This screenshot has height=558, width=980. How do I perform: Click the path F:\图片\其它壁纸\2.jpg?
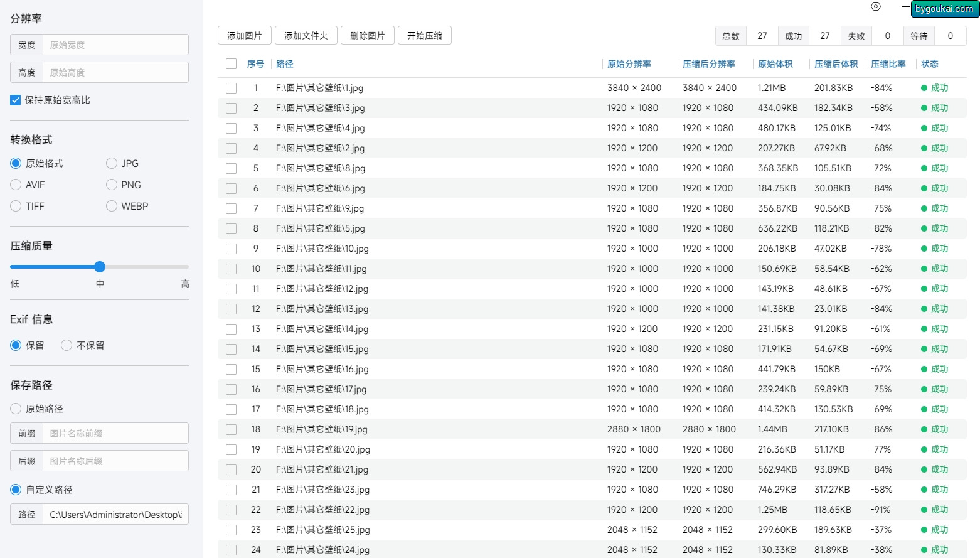coord(320,148)
